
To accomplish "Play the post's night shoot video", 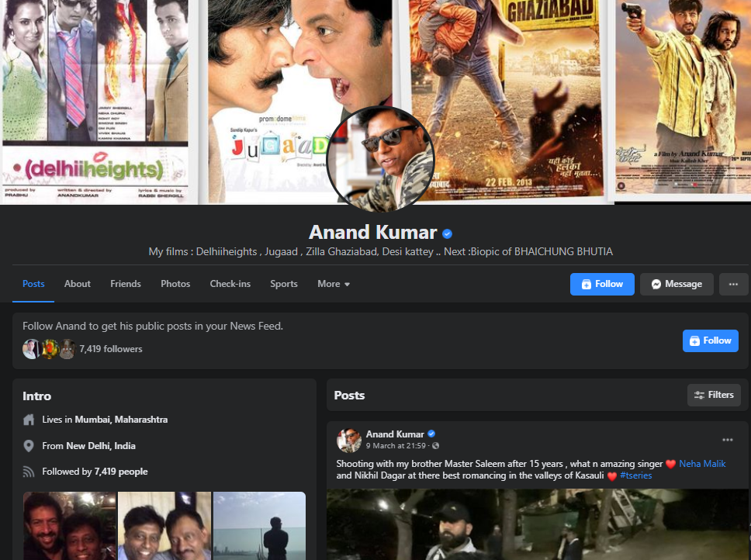I will point(537,524).
